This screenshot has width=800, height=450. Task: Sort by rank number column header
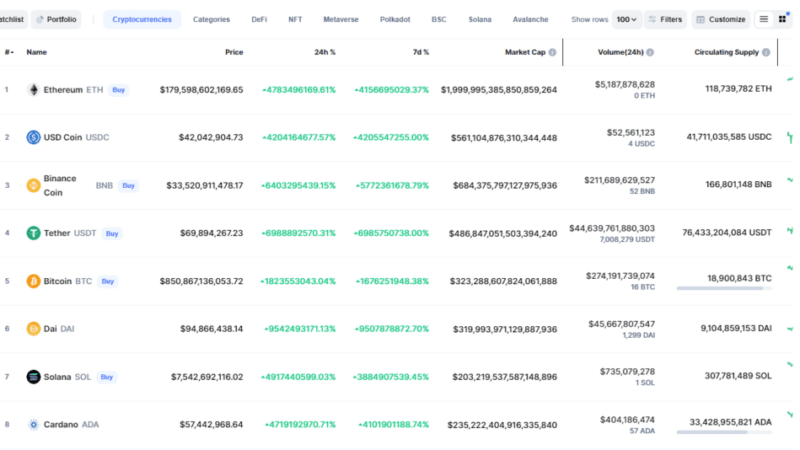[9, 52]
